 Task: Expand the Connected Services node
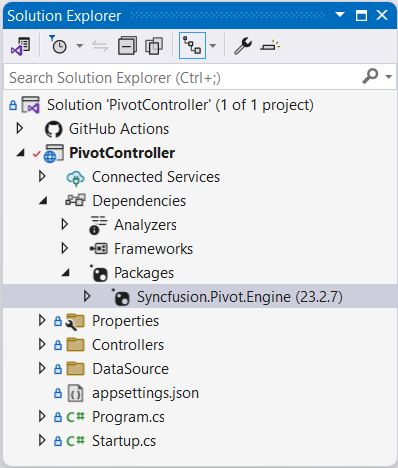(42, 177)
